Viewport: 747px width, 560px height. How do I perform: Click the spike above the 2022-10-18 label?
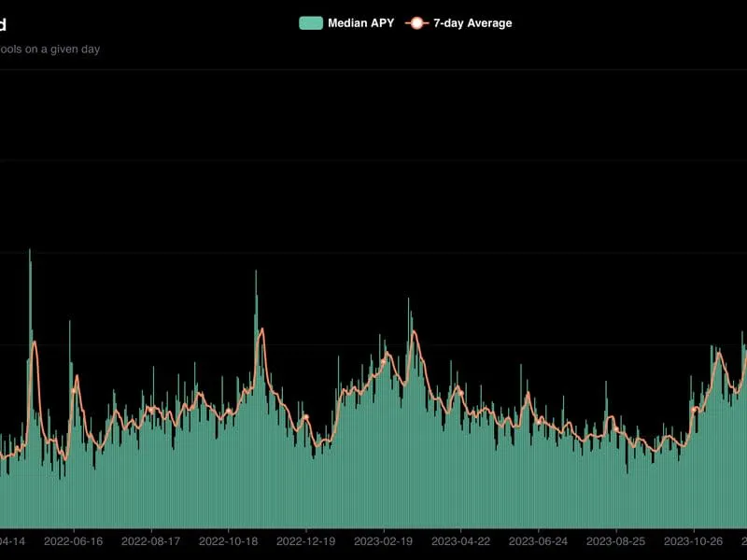point(256,271)
